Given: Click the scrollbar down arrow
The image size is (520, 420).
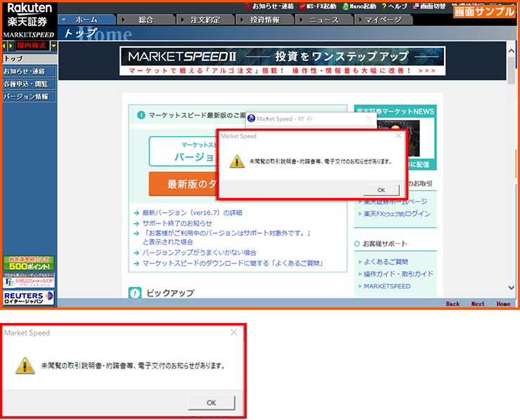Looking at the screenshot, I should tap(511, 288).
